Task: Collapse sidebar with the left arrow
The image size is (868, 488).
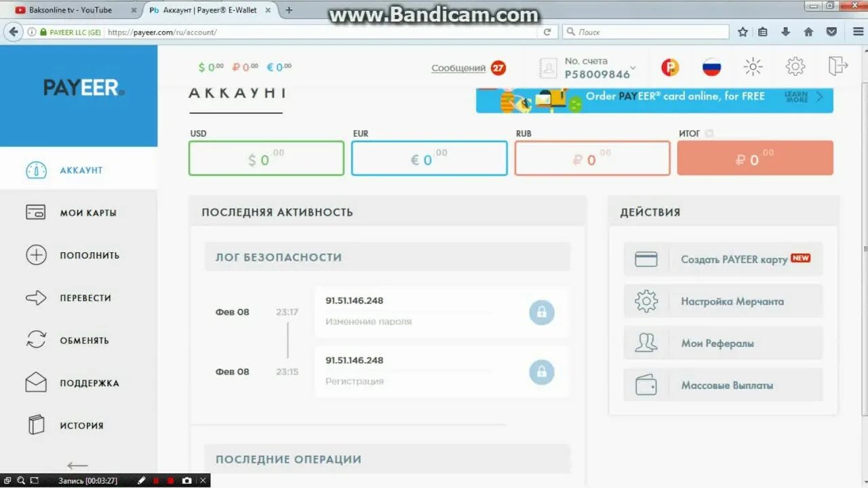Action: point(78,466)
